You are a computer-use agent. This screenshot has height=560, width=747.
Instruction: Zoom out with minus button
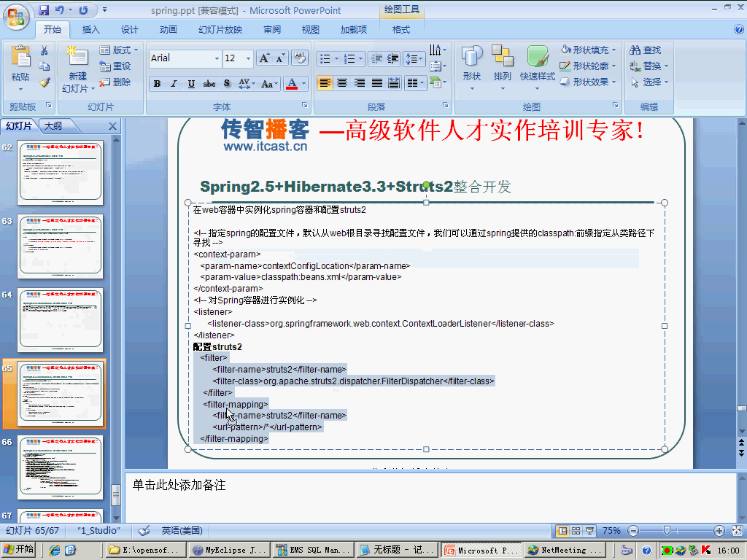pyautogui.click(x=633, y=531)
